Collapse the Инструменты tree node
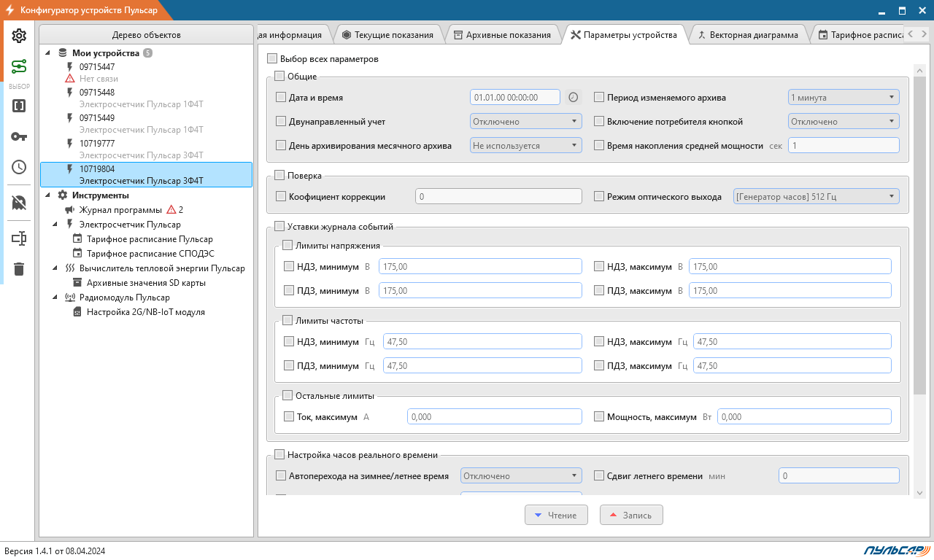Image resolution: width=934 pixels, height=560 pixels. (48, 195)
